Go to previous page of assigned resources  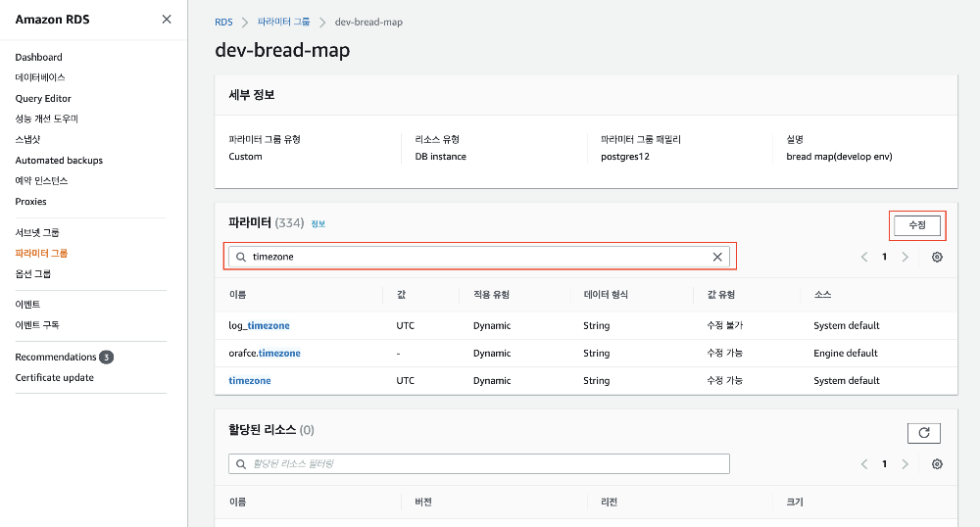[864, 464]
